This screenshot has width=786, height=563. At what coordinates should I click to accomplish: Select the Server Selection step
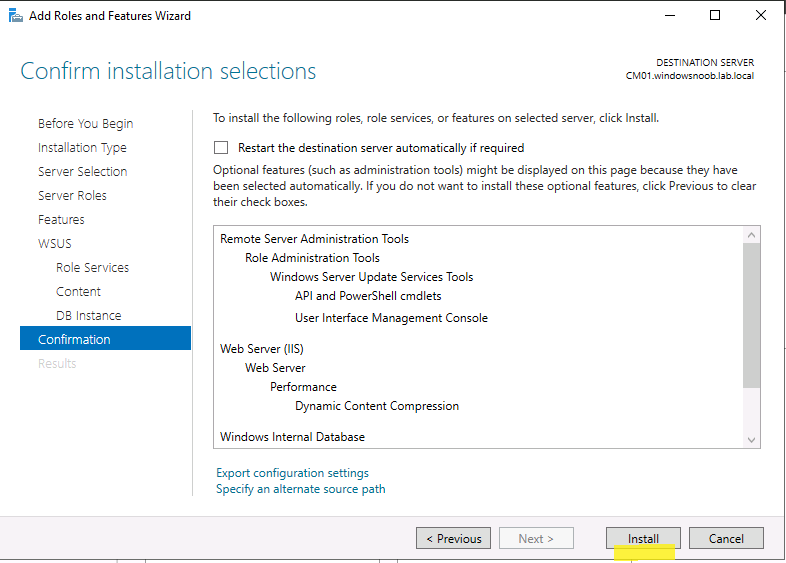[83, 171]
